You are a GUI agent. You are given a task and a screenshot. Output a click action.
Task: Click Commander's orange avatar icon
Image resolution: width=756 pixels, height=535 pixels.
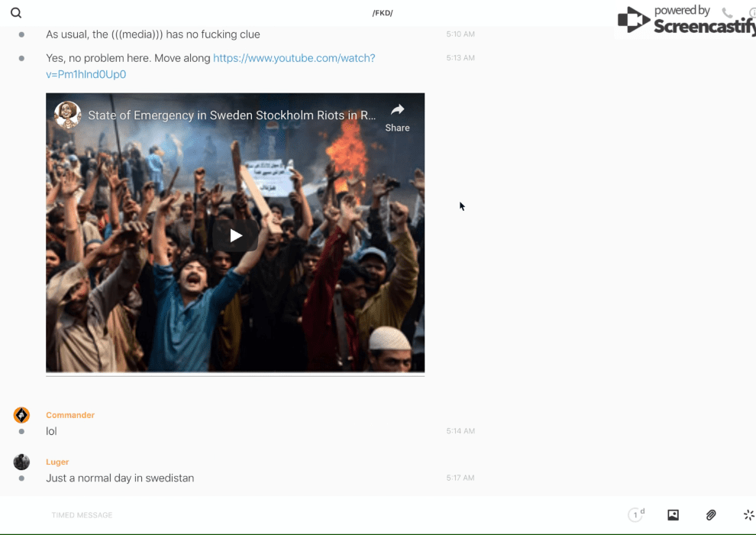click(x=21, y=415)
